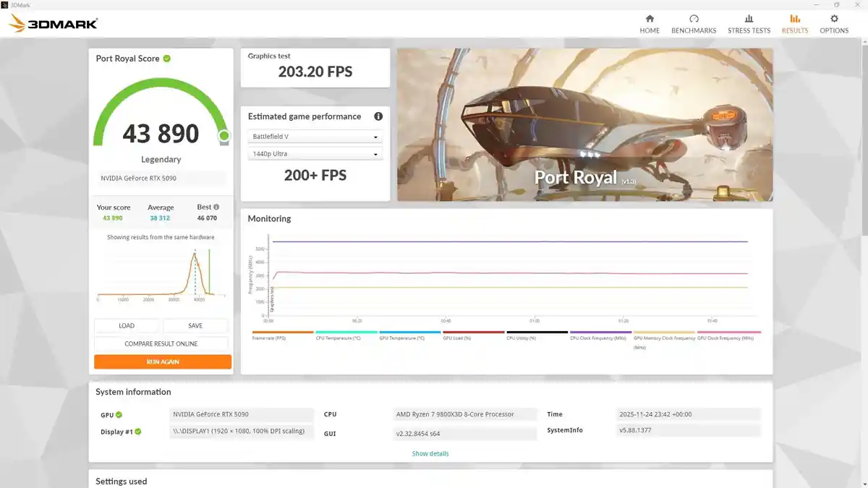Open the 1440p Ultra quality dropdown
This screenshot has height=488, width=868.
(315, 153)
